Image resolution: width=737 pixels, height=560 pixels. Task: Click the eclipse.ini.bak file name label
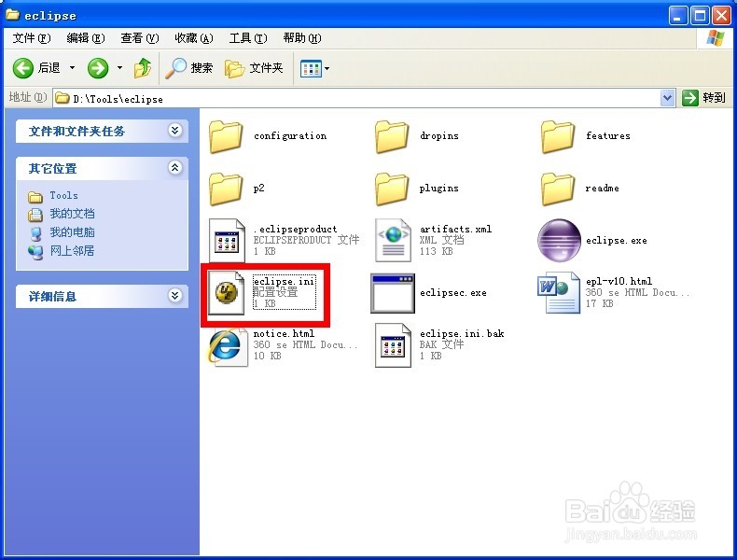pos(462,333)
